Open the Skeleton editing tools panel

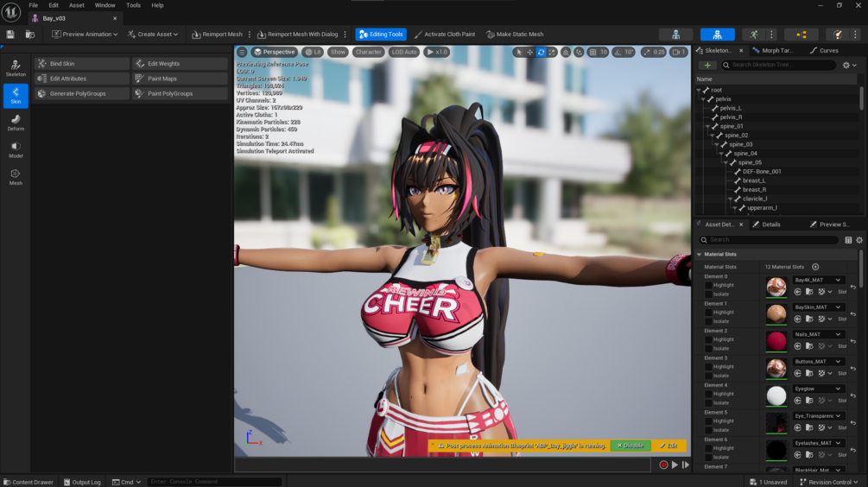(16, 68)
